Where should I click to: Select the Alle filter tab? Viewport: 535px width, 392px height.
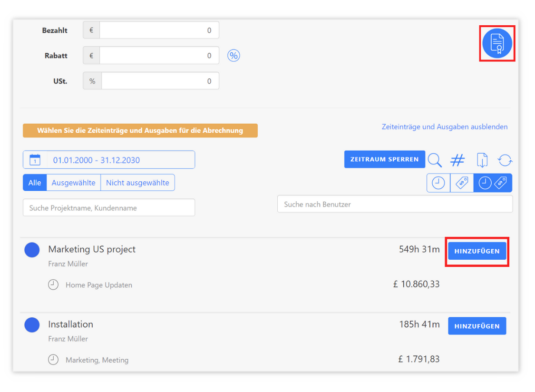point(34,182)
